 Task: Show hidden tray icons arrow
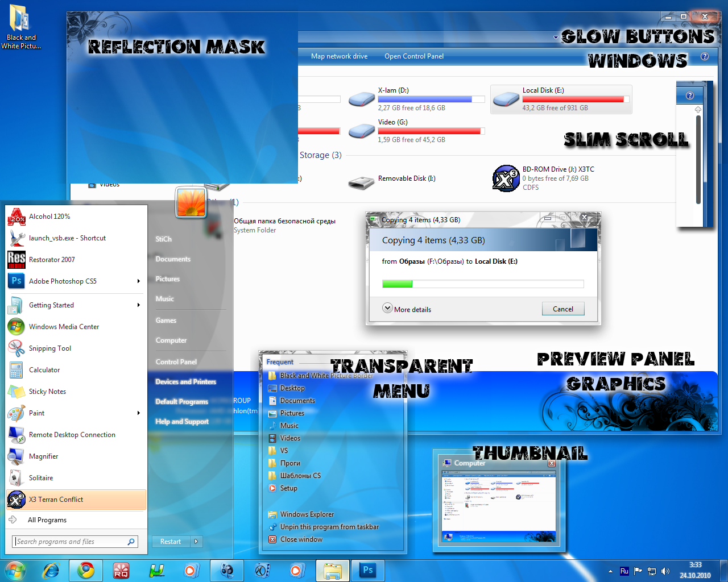click(610, 571)
